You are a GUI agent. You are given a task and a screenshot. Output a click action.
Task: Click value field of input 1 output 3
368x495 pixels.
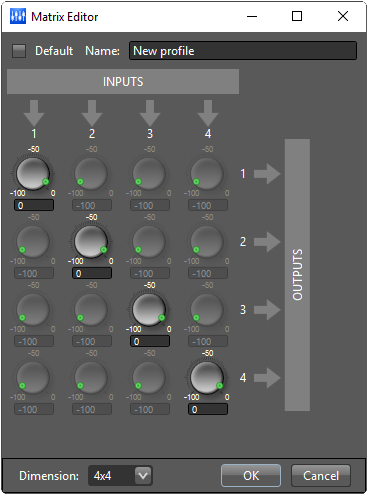coord(34,341)
